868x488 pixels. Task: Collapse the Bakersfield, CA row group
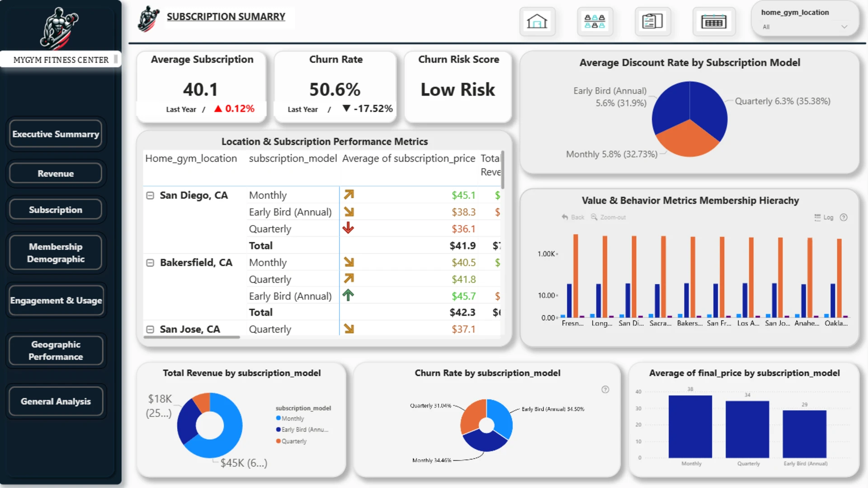(150, 263)
